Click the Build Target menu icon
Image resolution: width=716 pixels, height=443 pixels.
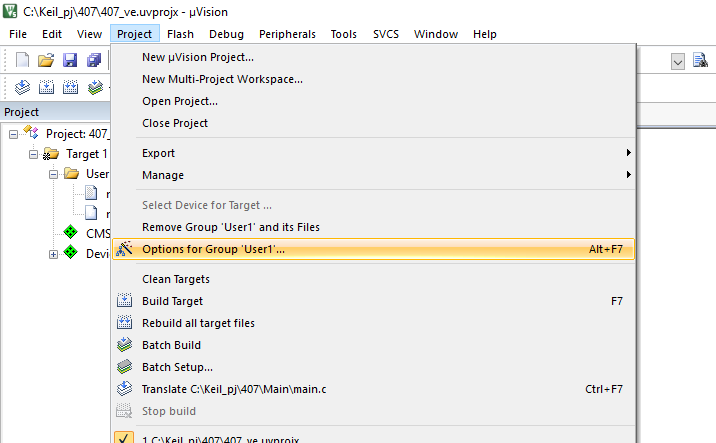(x=124, y=301)
